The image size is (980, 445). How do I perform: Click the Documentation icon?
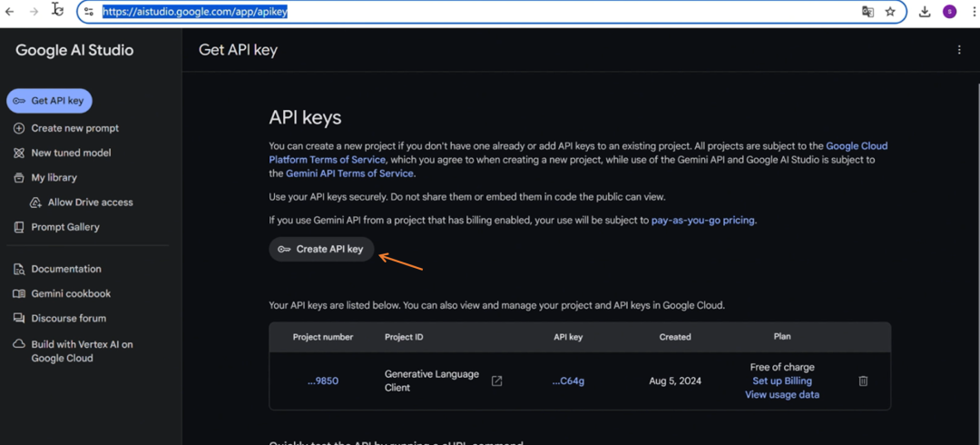(x=19, y=269)
